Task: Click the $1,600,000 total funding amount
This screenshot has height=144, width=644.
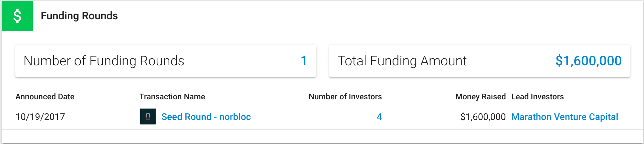Action: coord(589,61)
